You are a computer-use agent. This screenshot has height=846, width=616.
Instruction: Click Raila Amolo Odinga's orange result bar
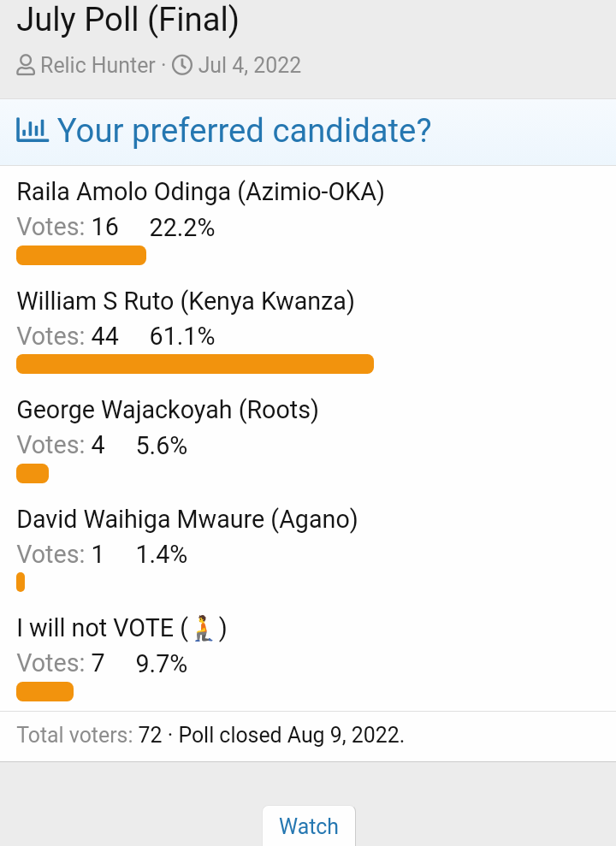click(81, 255)
